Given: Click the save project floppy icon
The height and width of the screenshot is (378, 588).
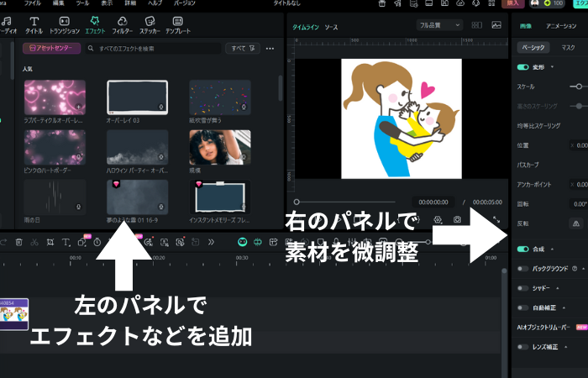Looking at the screenshot, I should [x=444, y=3].
